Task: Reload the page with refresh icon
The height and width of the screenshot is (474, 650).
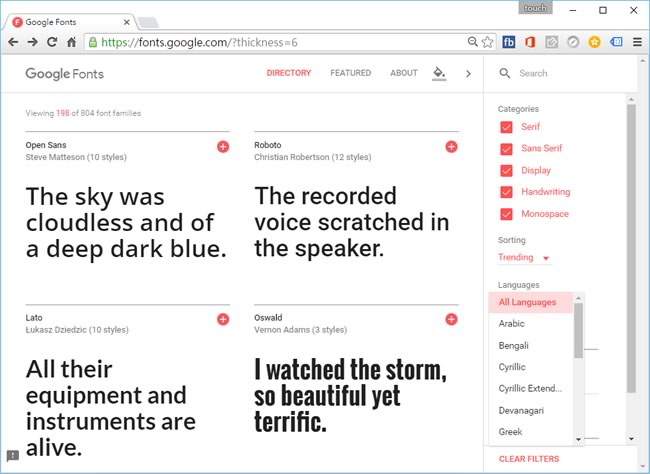Action: [x=52, y=42]
